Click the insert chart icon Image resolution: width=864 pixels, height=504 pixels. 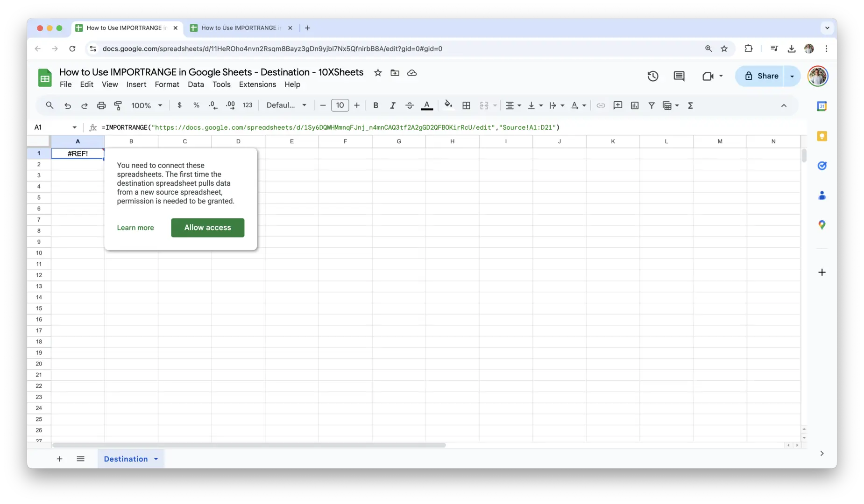click(634, 105)
